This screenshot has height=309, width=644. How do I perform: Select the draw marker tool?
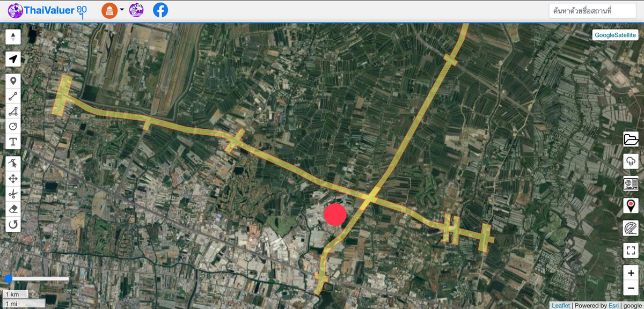[x=13, y=82]
